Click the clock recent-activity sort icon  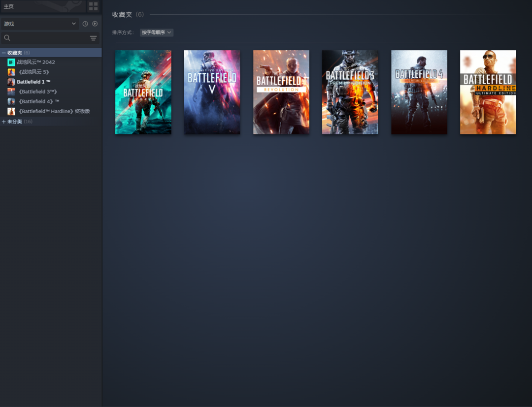[85, 24]
